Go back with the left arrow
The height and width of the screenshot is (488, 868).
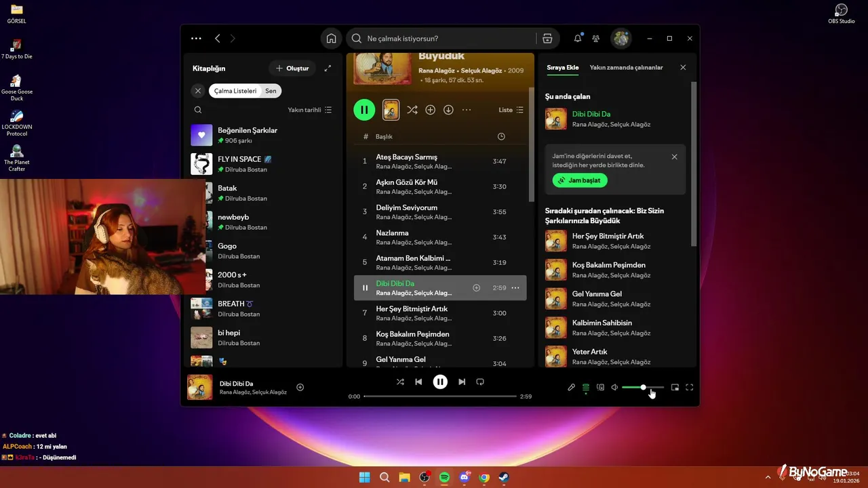click(217, 39)
